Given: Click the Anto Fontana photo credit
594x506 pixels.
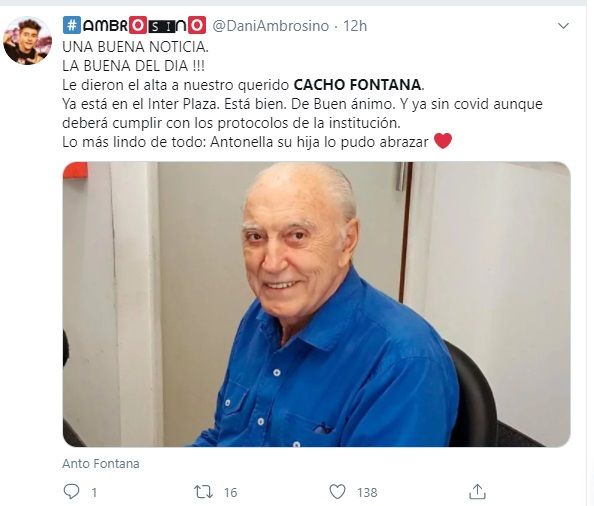Looking at the screenshot, I should click(101, 463).
